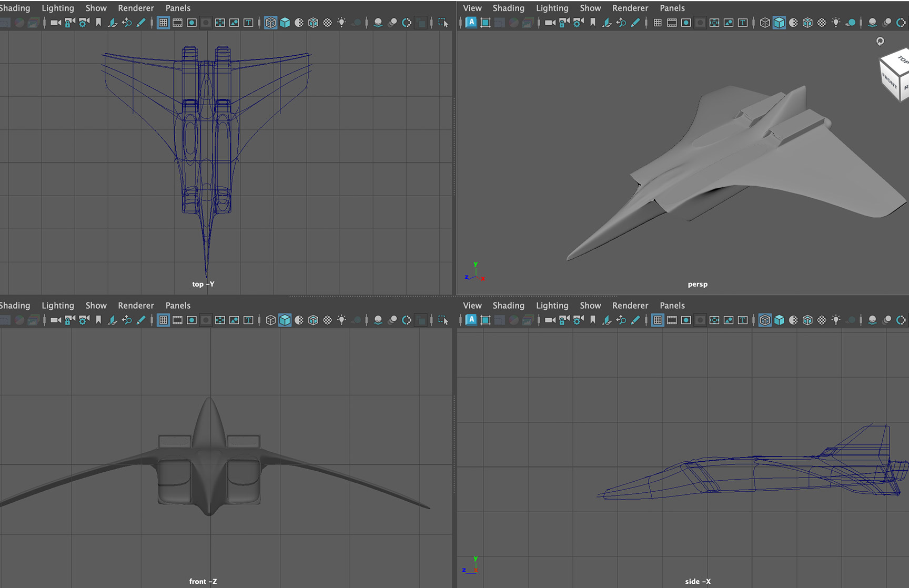Image resolution: width=909 pixels, height=588 pixels.
Task: Enable screen-space ambient occlusion in persp panel
Action: pos(872,23)
